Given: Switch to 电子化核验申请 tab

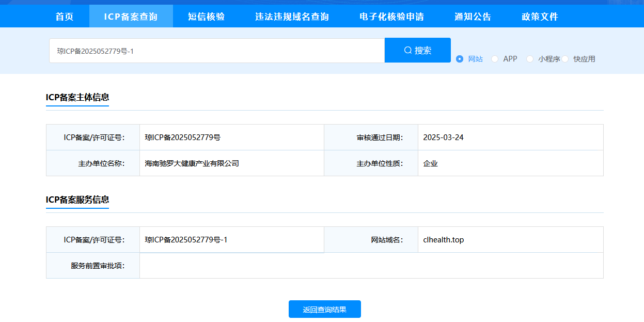Looking at the screenshot, I should pos(391,17).
